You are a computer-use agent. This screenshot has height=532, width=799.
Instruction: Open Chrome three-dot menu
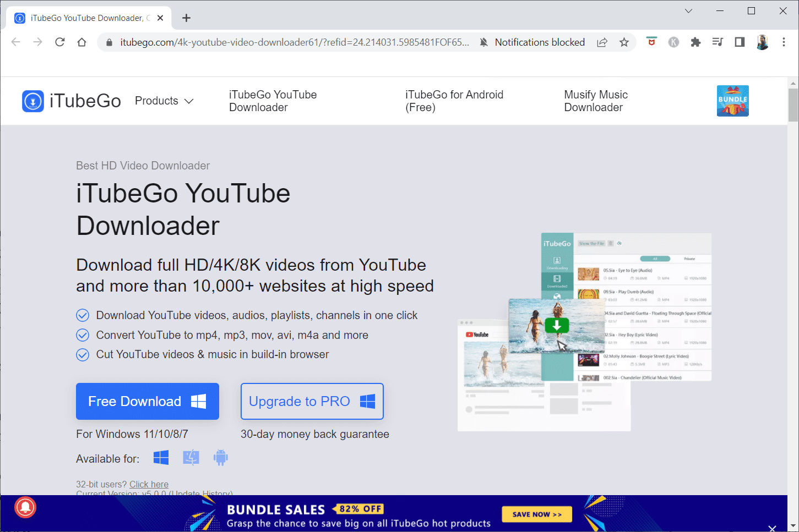click(x=784, y=42)
